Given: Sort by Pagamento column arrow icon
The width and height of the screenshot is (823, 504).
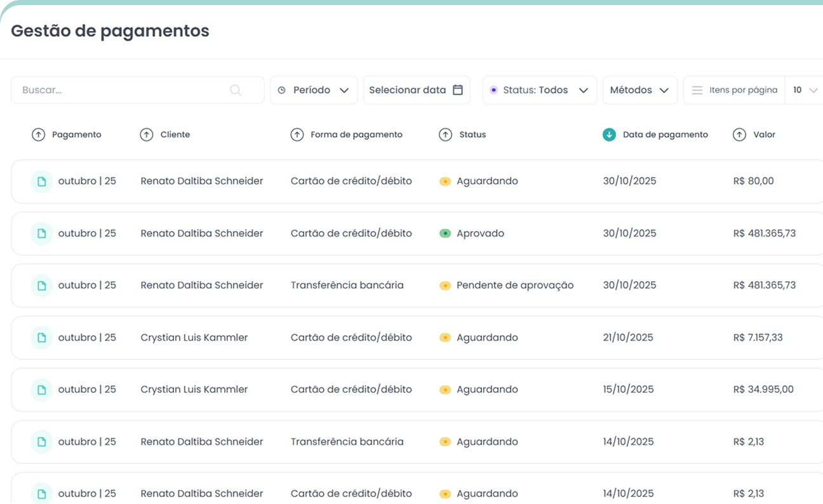Looking at the screenshot, I should pos(39,135).
